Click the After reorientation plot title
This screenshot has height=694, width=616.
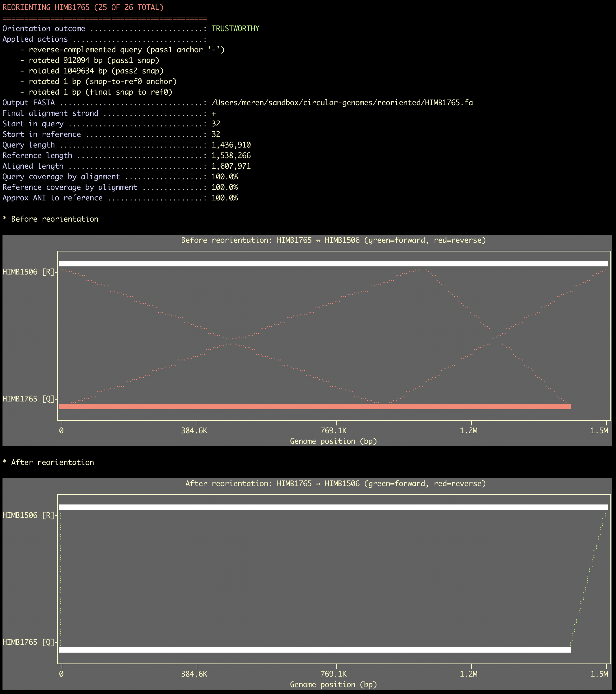(x=335, y=484)
